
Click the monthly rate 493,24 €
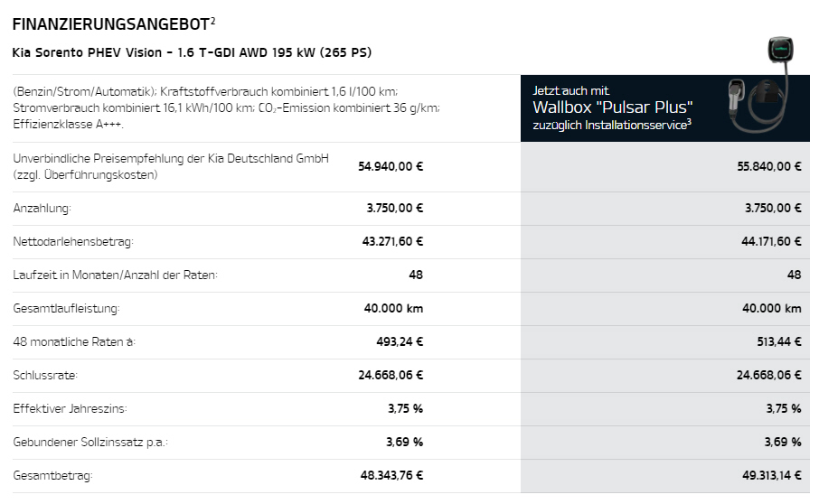tap(400, 341)
